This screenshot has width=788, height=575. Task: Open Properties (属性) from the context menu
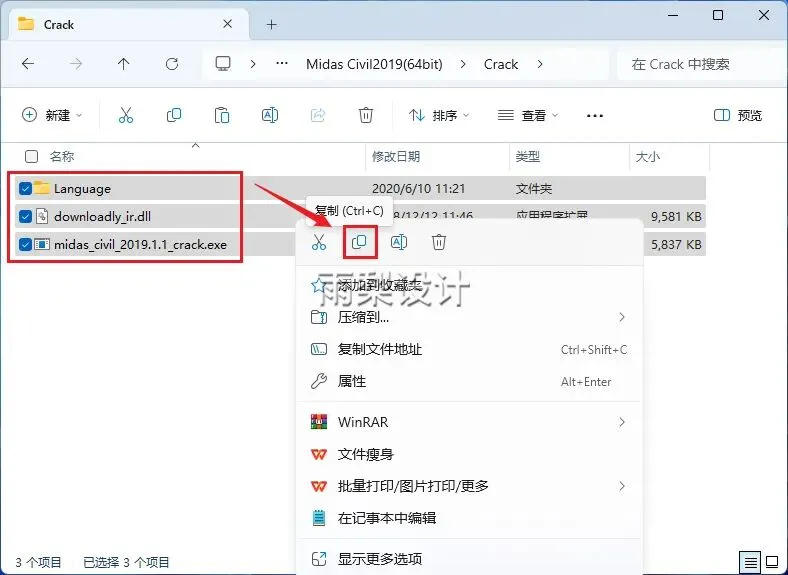pyautogui.click(x=469, y=381)
